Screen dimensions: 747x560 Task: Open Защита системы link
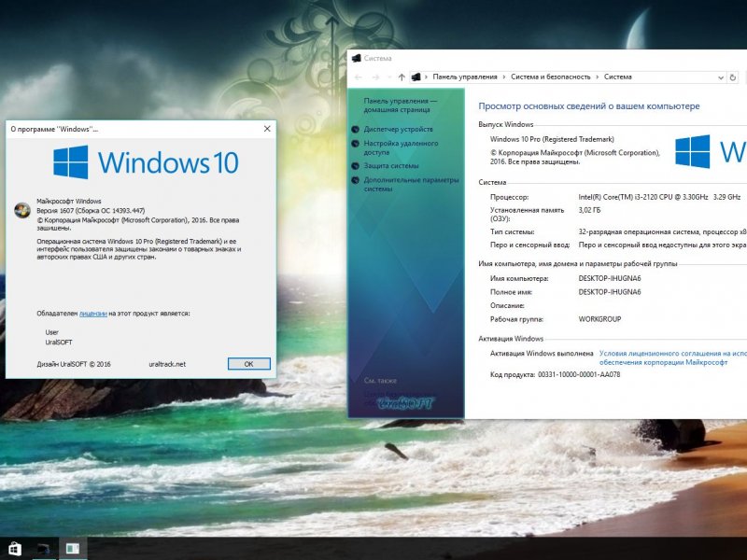[x=391, y=166]
